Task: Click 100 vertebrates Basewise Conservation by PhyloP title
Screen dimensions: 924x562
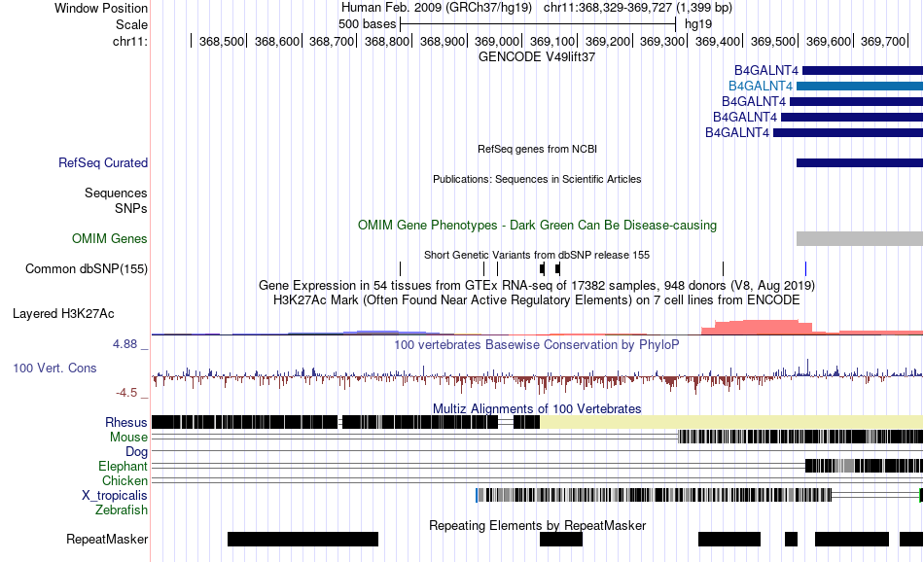Action: [537, 344]
